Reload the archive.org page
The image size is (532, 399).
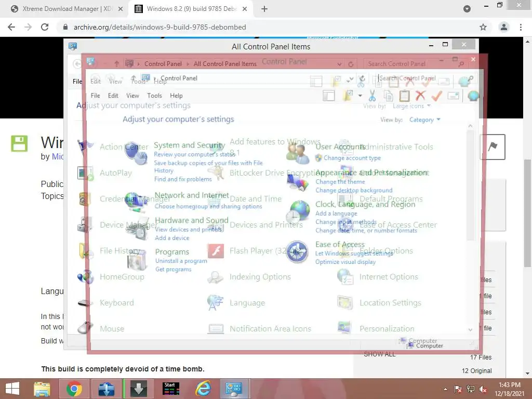coord(45,27)
